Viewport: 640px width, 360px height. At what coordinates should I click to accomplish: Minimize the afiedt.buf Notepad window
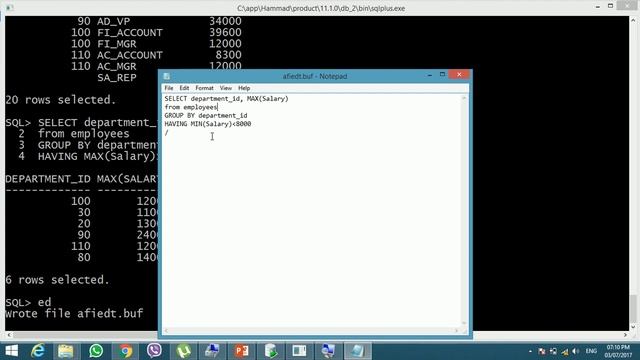click(430, 75)
